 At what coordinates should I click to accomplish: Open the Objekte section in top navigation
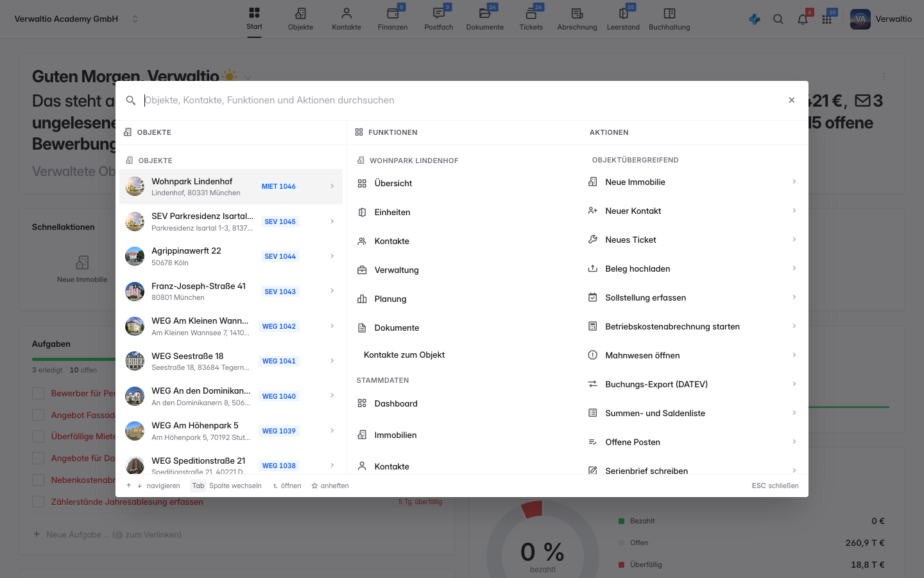pos(300,19)
